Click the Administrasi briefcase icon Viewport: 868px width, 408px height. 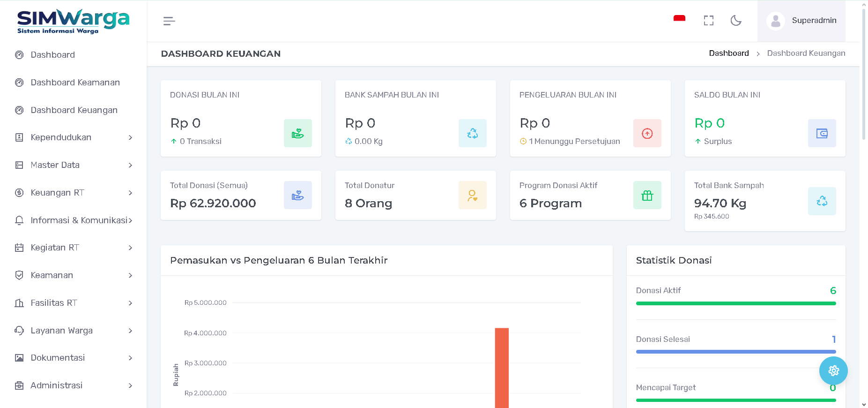(19, 385)
